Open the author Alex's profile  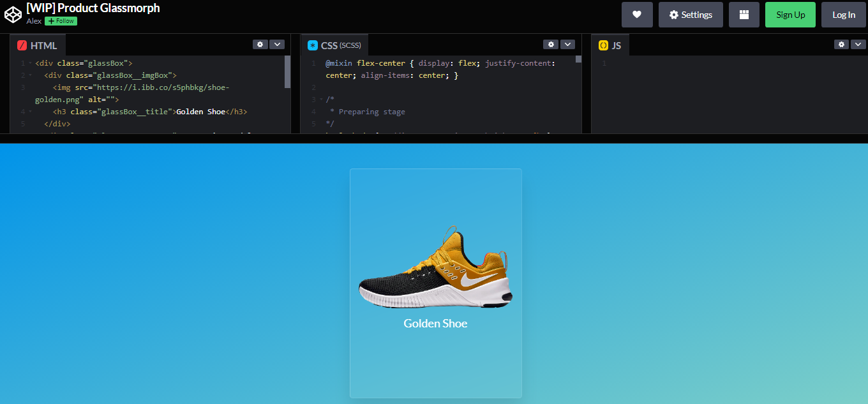(x=33, y=20)
